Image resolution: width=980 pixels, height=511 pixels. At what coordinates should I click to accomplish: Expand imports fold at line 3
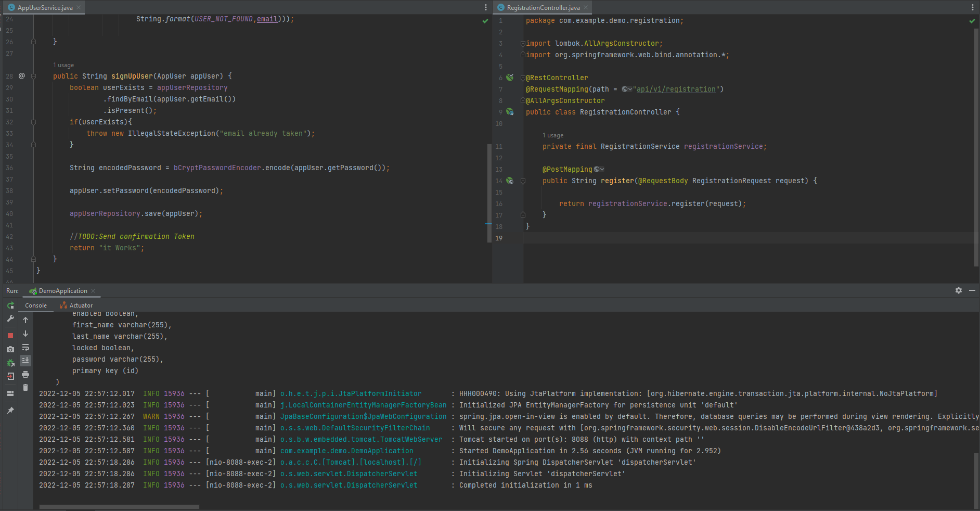523,43
